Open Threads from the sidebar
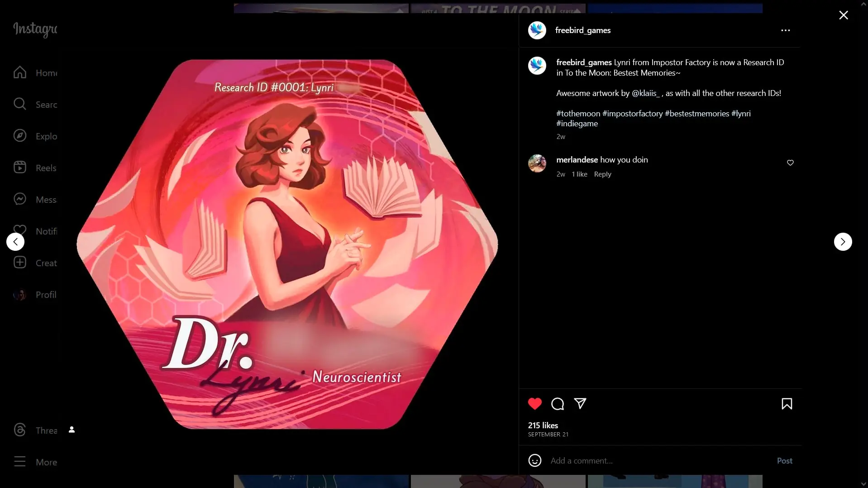The width and height of the screenshot is (868, 488). [x=35, y=430]
